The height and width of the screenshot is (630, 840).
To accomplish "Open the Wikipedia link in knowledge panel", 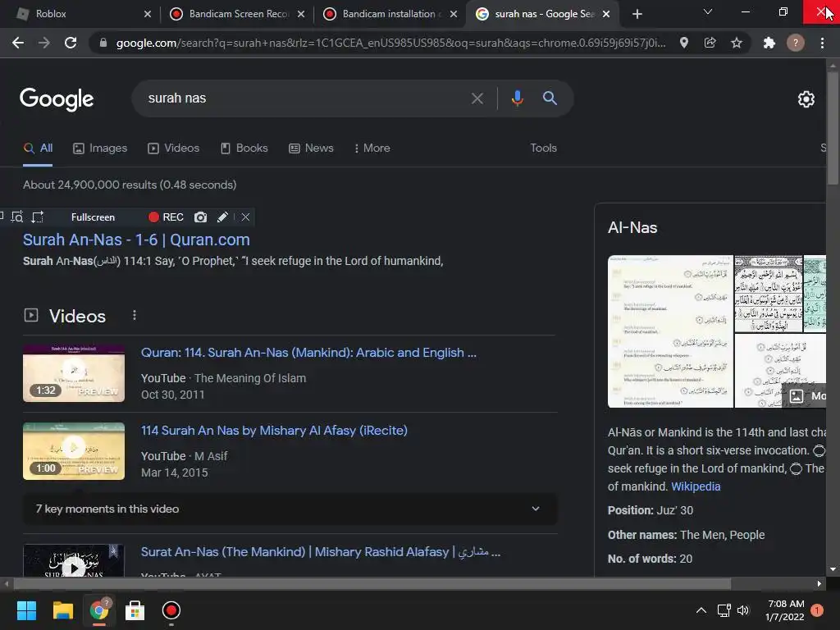I will (696, 486).
